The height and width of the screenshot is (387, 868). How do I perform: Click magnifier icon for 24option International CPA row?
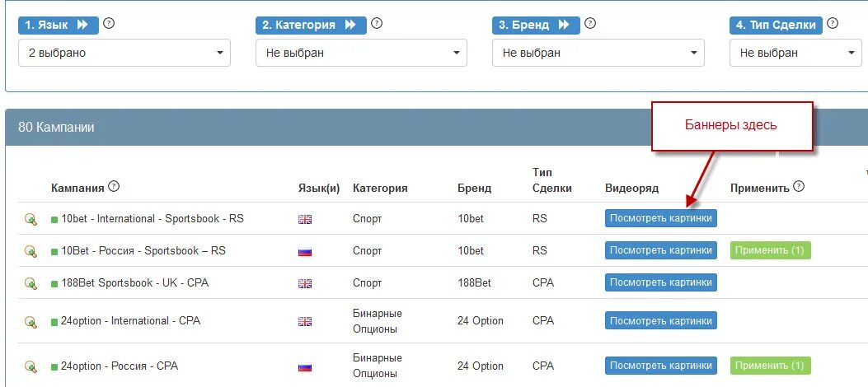coord(30,321)
